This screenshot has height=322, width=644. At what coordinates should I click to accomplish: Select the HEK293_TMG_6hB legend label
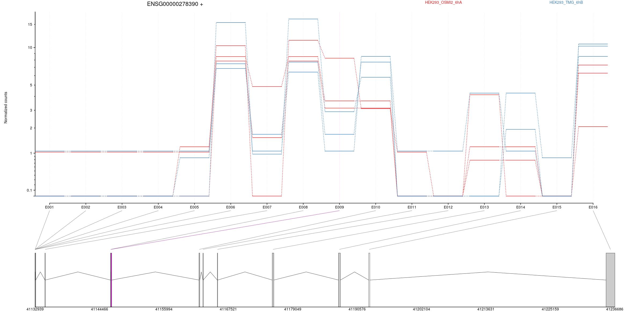coord(566,2)
